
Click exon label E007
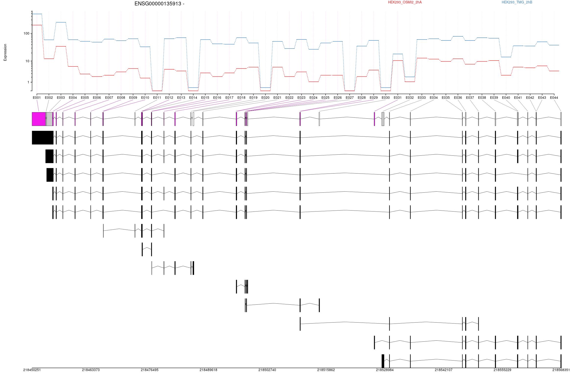109,98
